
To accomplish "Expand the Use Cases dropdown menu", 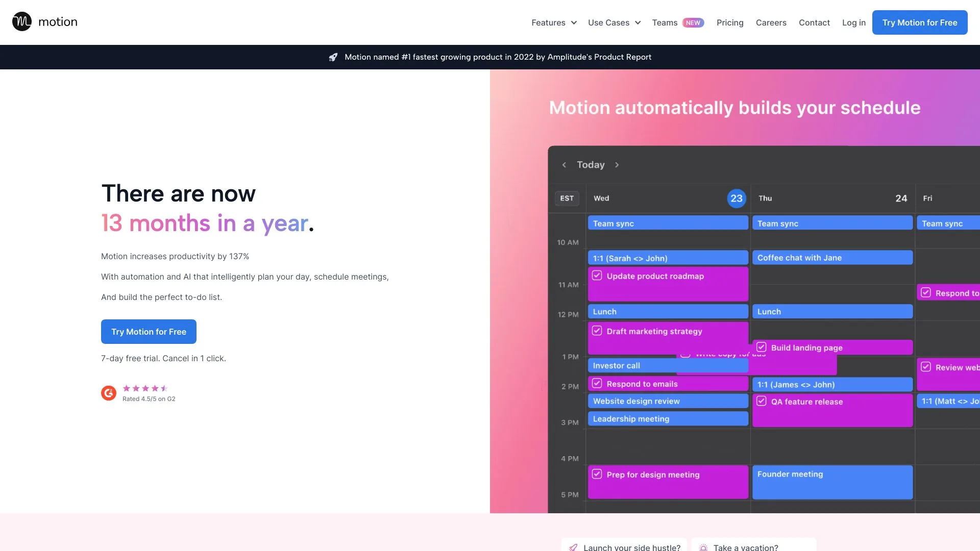I will [x=614, y=22].
